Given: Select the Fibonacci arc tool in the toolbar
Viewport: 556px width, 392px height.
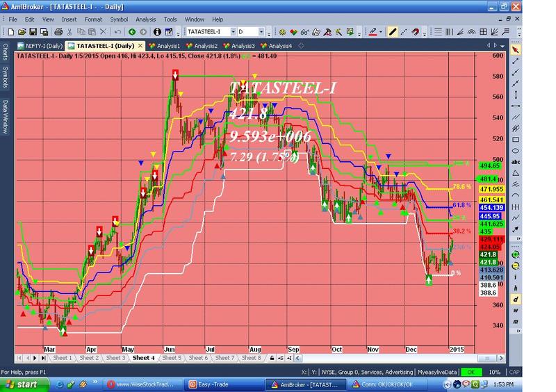Looking at the screenshot, I should tap(472, 32).
